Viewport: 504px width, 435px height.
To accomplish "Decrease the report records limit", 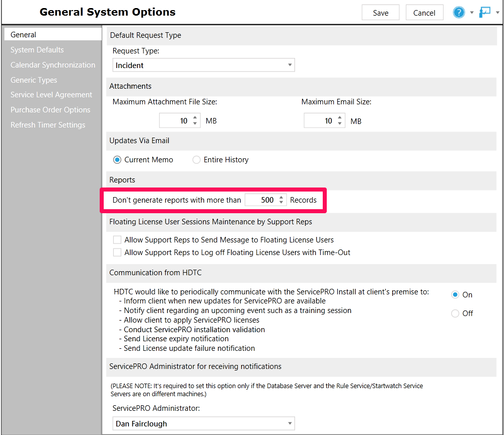I will [281, 203].
